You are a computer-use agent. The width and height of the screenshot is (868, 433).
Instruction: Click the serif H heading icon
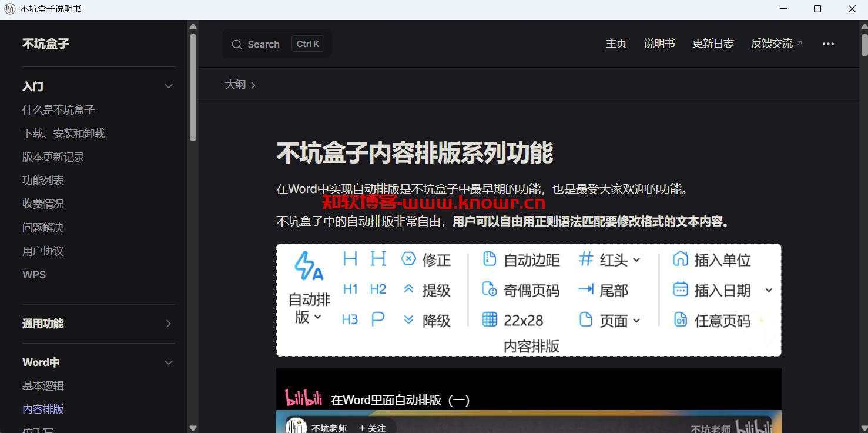coord(378,259)
